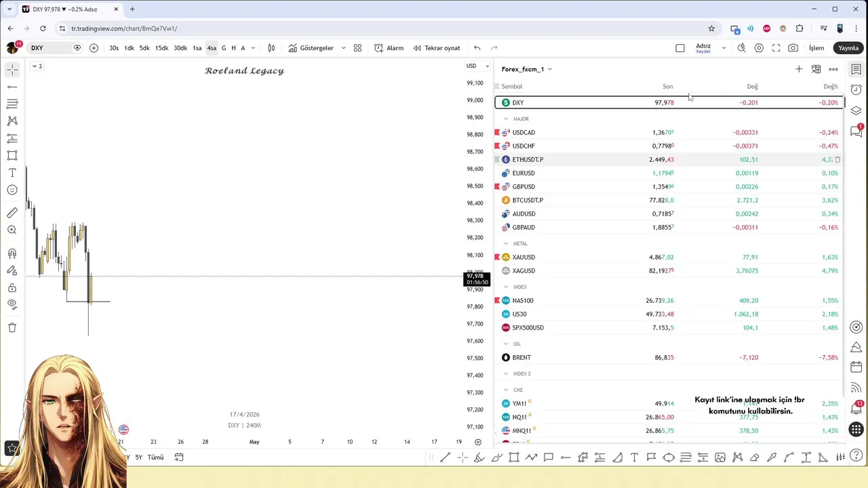868x488 pixels.
Task: Delete drawings with the trash icon
Action: click(x=12, y=327)
